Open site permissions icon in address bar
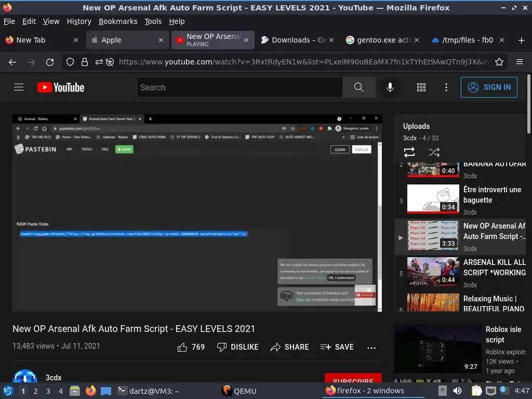Viewport: 532px width, 399px height. click(x=99, y=62)
